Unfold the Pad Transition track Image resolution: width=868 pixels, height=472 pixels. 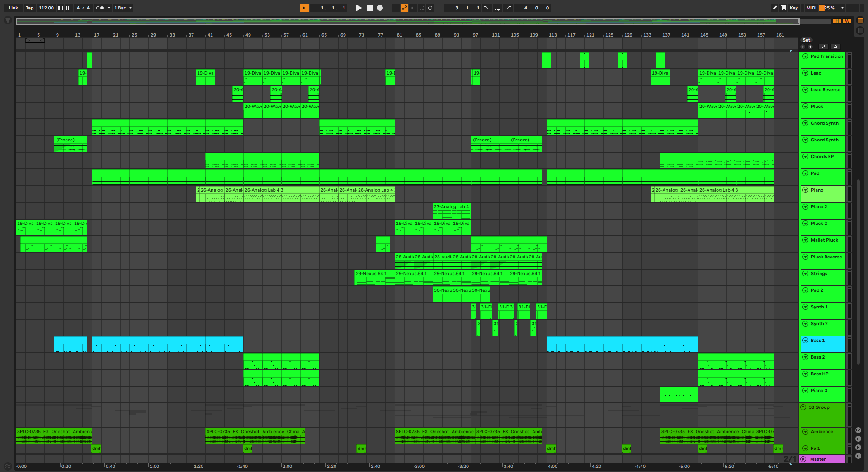point(805,56)
